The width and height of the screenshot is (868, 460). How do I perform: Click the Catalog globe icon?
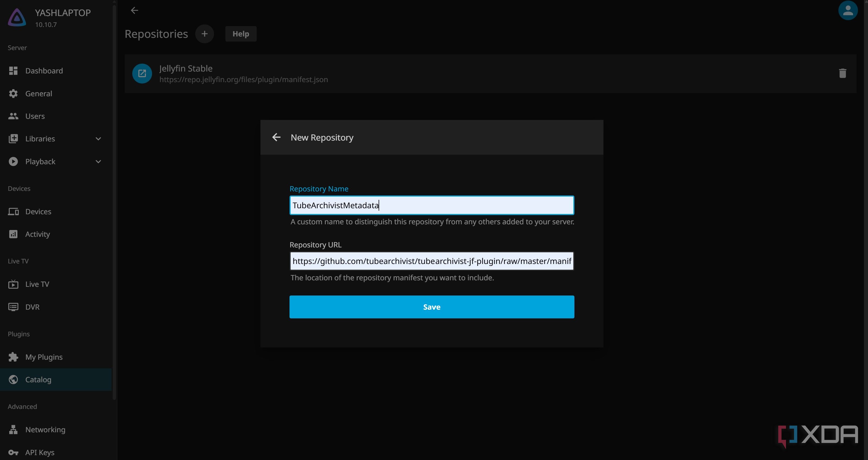click(x=13, y=380)
